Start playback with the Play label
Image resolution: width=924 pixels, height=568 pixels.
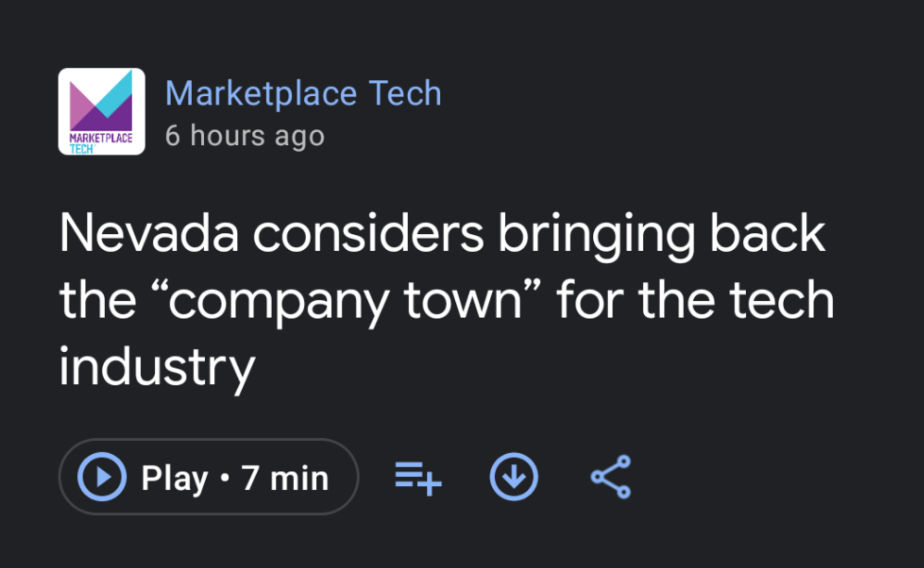click(x=175, y=479)
